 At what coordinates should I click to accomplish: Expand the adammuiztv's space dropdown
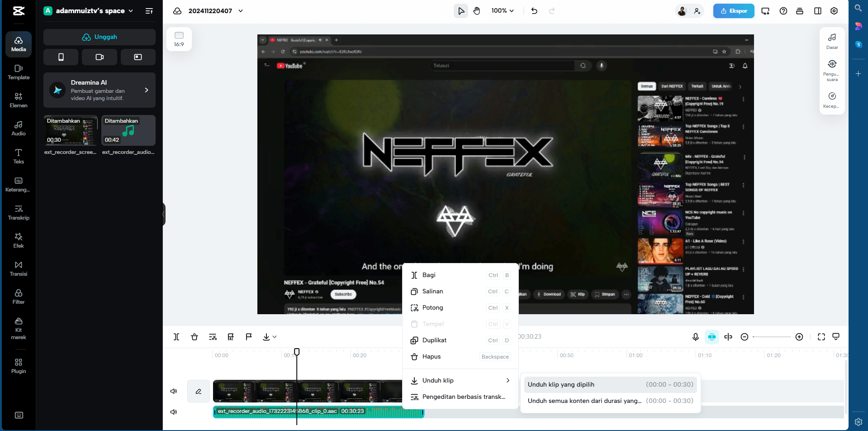coord(131,11)
